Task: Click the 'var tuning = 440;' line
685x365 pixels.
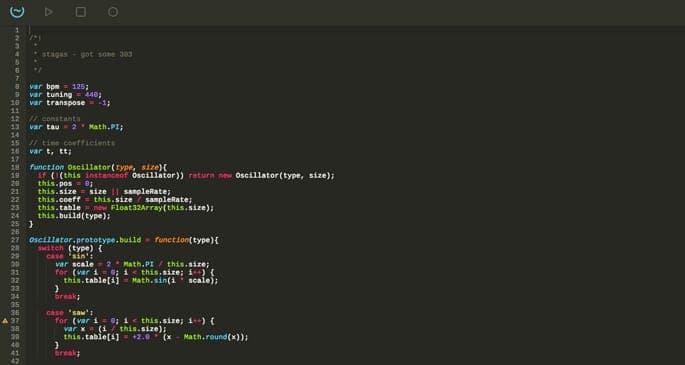Action: [x=66, y=95]
